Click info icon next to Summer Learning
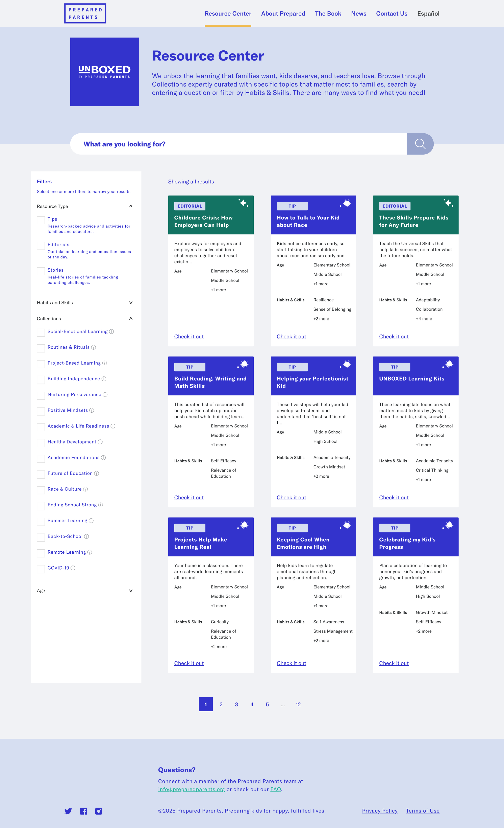The width and height of the screenshot is (504, 828). [x=91, y=521]
